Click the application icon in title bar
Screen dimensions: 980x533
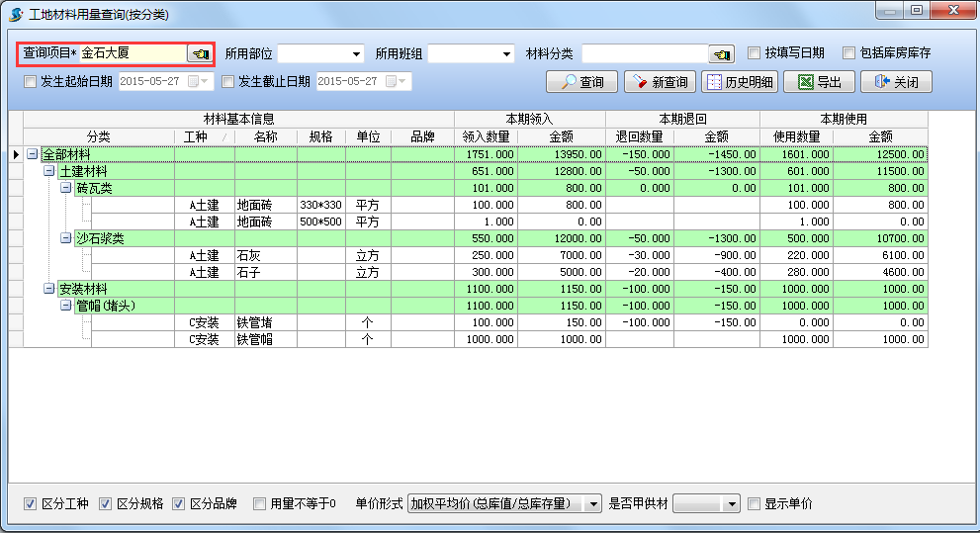coord(17,13)
